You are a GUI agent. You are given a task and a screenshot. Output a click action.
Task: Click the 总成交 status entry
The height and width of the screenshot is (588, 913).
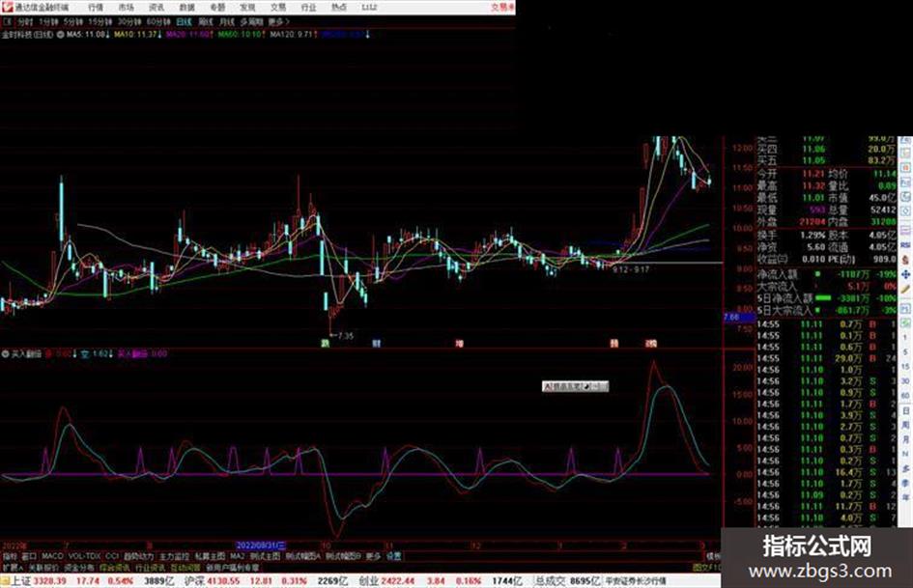(x=568, y=581)
